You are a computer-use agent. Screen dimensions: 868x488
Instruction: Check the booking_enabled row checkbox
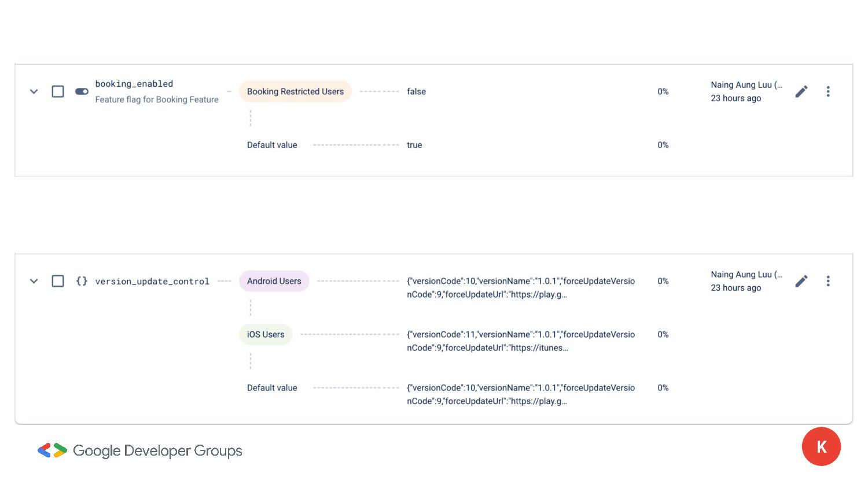click(x=58, y=91)
